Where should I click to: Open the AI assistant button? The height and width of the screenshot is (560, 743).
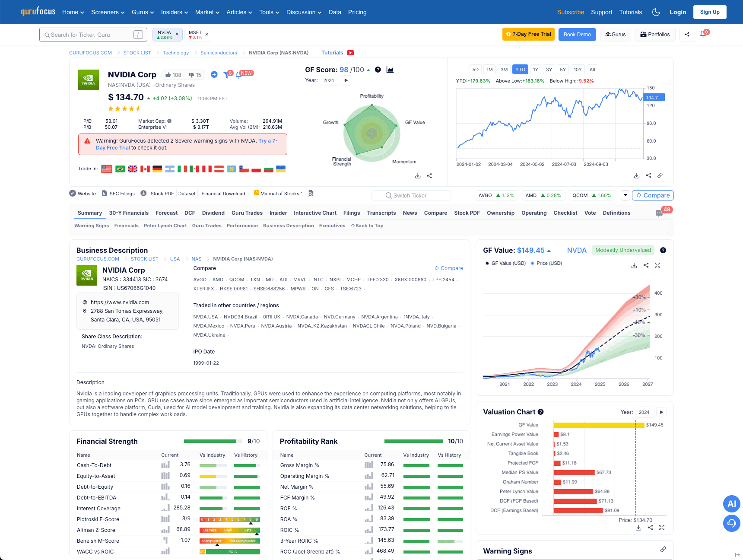(732, 503)
